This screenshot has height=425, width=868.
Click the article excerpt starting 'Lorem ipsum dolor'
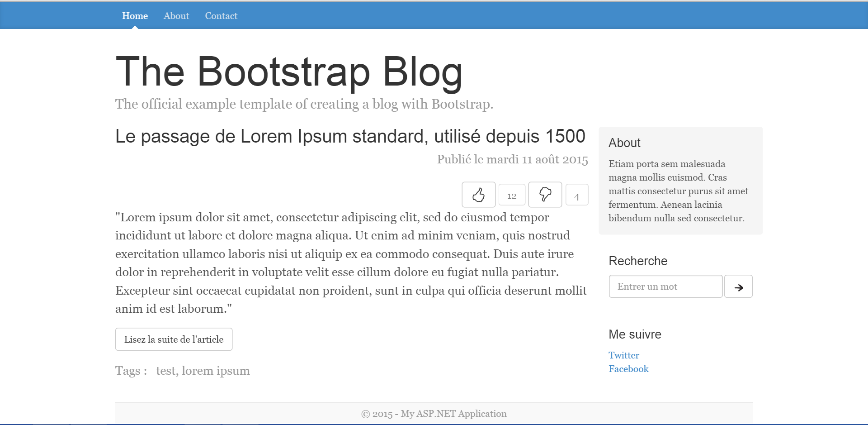coord(351,263)
